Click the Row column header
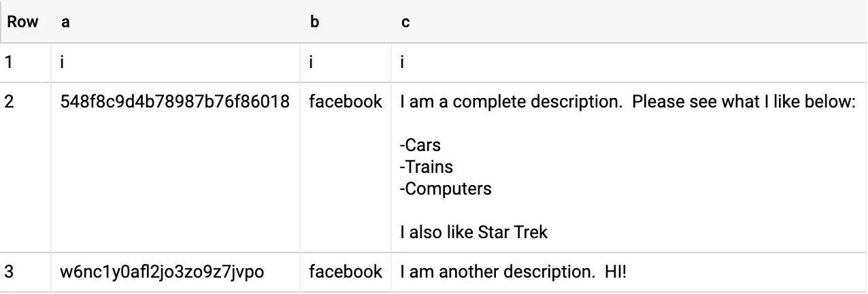868x294 pixels. pos(22,22)
